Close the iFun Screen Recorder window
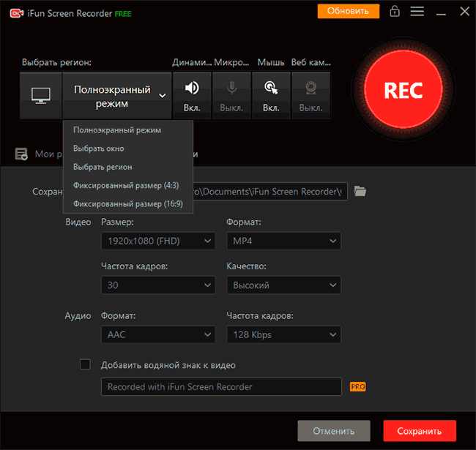The width and height of the screenshot is (476, 450). click(464, 12)
